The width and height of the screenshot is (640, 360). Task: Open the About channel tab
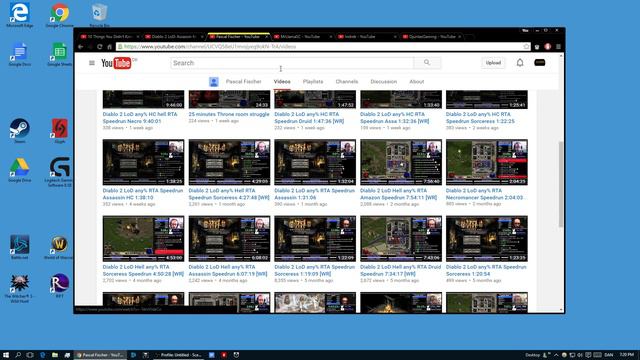click(417, 82)
